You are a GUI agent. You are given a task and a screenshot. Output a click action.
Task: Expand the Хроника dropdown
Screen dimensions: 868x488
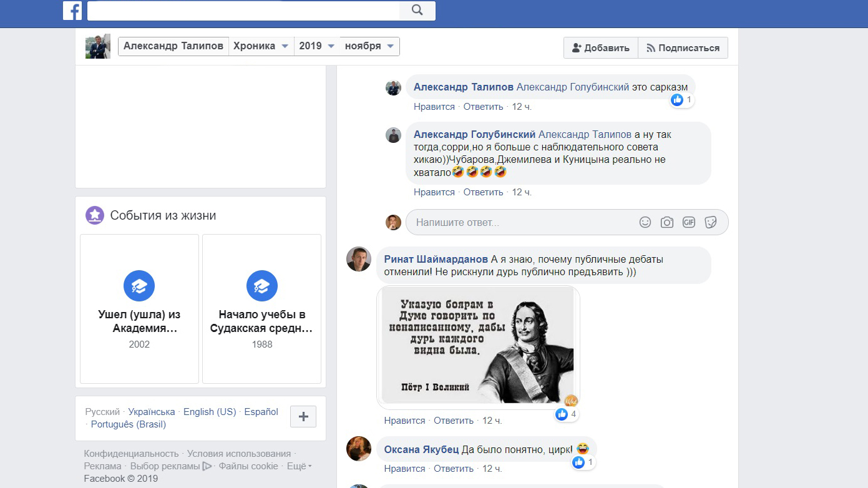(x=261, y=46)
